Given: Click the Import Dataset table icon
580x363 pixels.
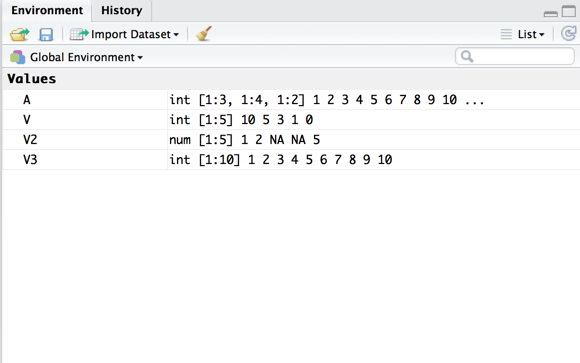Looking at the screenshot, I should (x=79, y=34).
